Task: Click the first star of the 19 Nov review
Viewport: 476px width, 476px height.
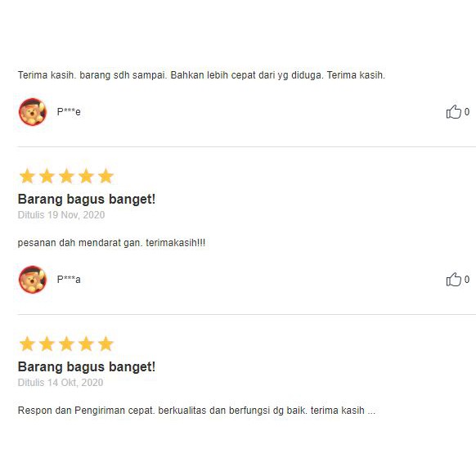Action: [27, 176]
